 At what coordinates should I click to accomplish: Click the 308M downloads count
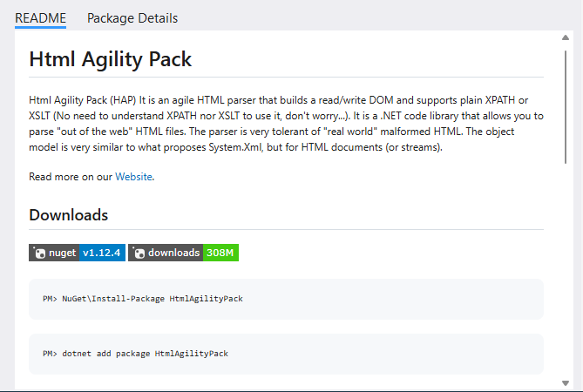click(220, 253)
